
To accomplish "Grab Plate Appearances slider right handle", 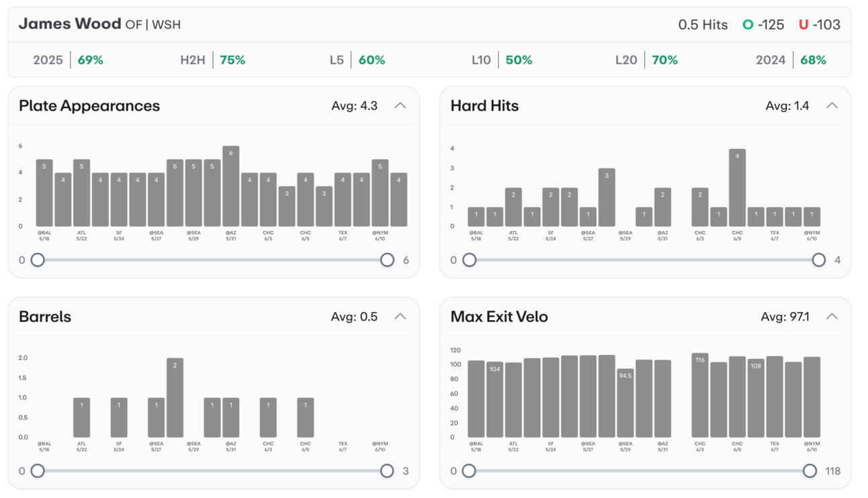I will (387, 260).
